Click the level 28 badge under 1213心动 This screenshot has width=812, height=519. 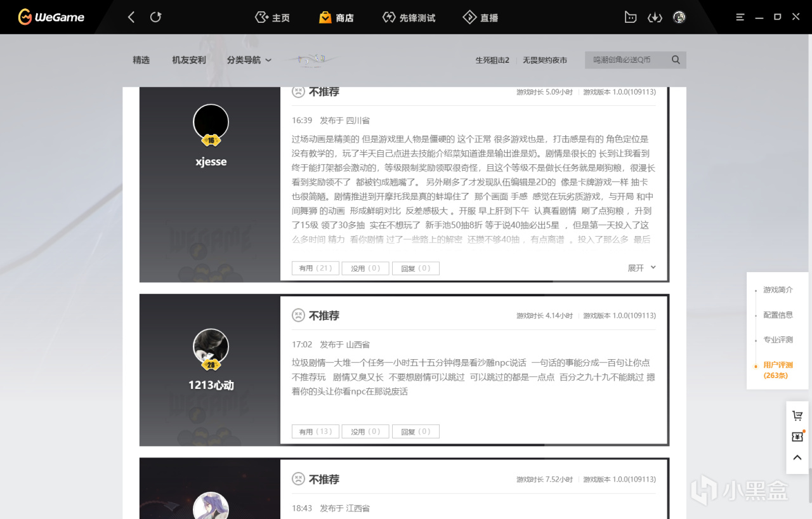[x=211, y=365]
